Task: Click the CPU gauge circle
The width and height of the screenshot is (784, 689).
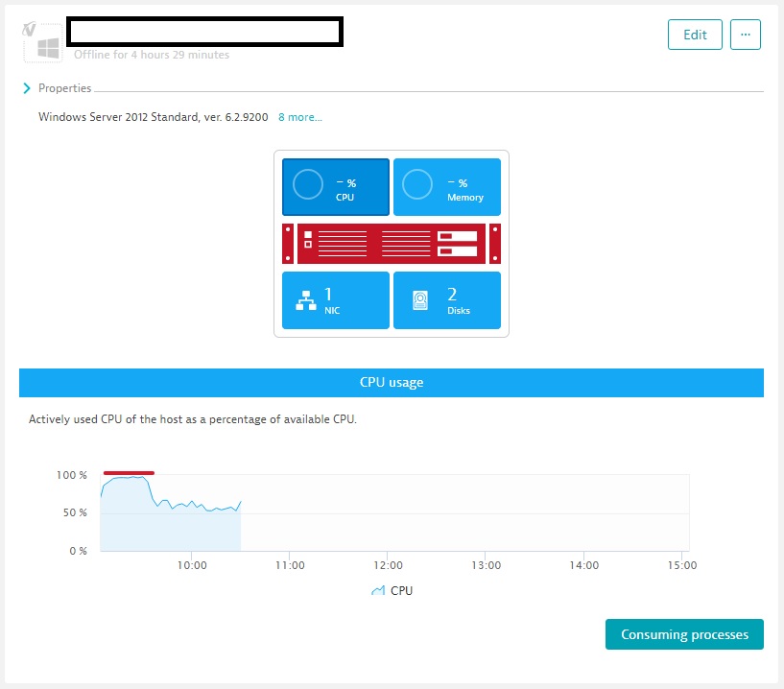Action: [x=307, y=184]
